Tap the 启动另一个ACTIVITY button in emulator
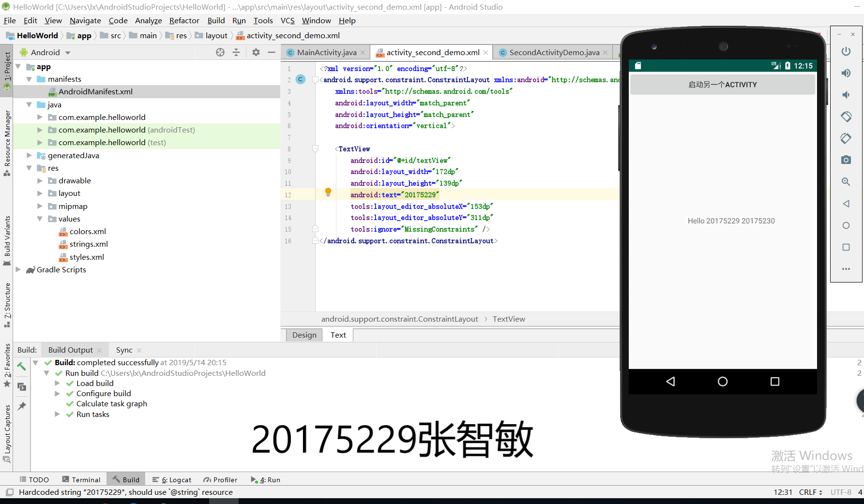Viewport: 864px width, 504px height. pyautogui.click(x=722, y=85)
